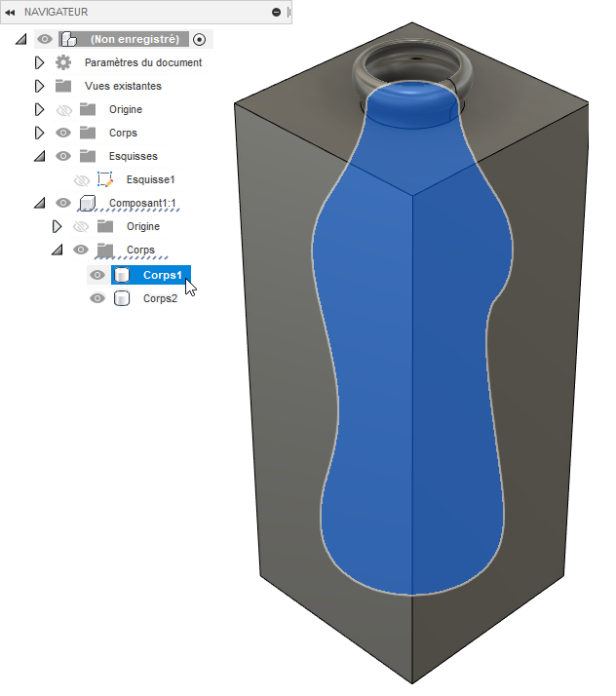Click the Esquisse1 sketch icon
Viewport: 616px width, 696px height.
coord(105,179)
